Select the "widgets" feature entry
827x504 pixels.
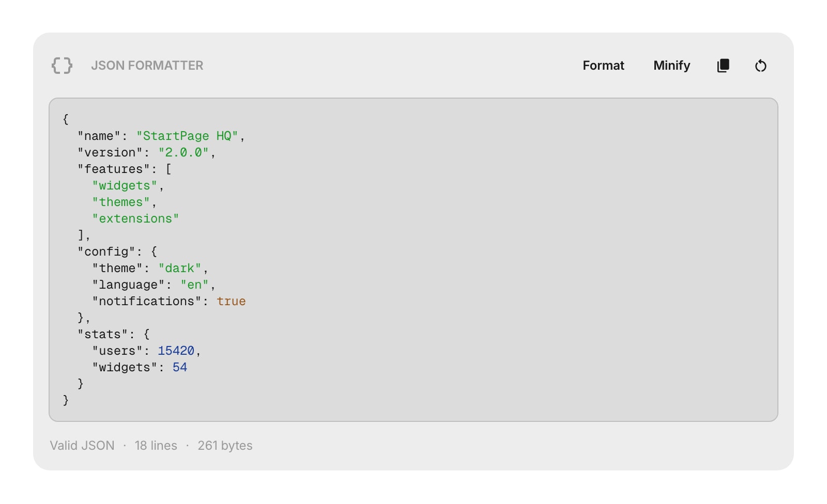pos(124,185)
